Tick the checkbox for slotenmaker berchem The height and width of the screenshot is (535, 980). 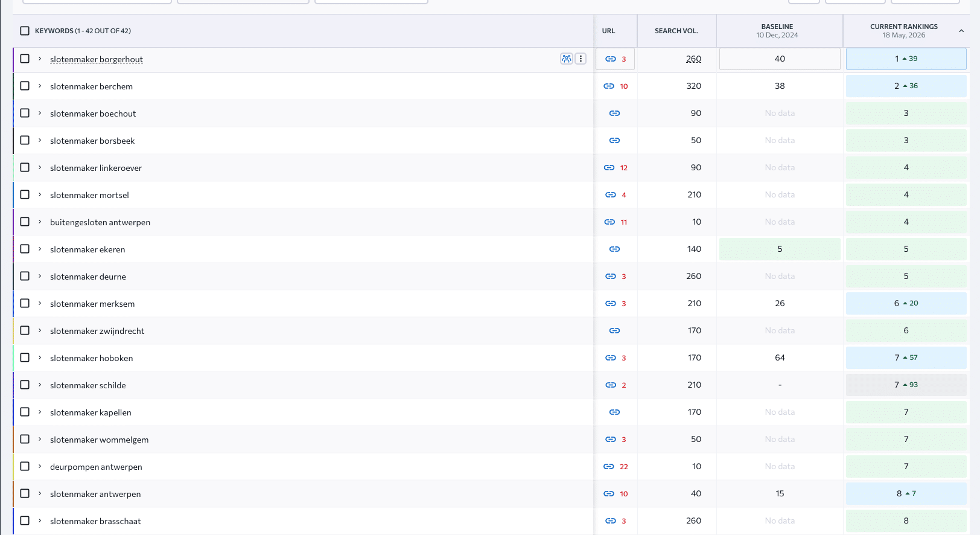(25, 86)
